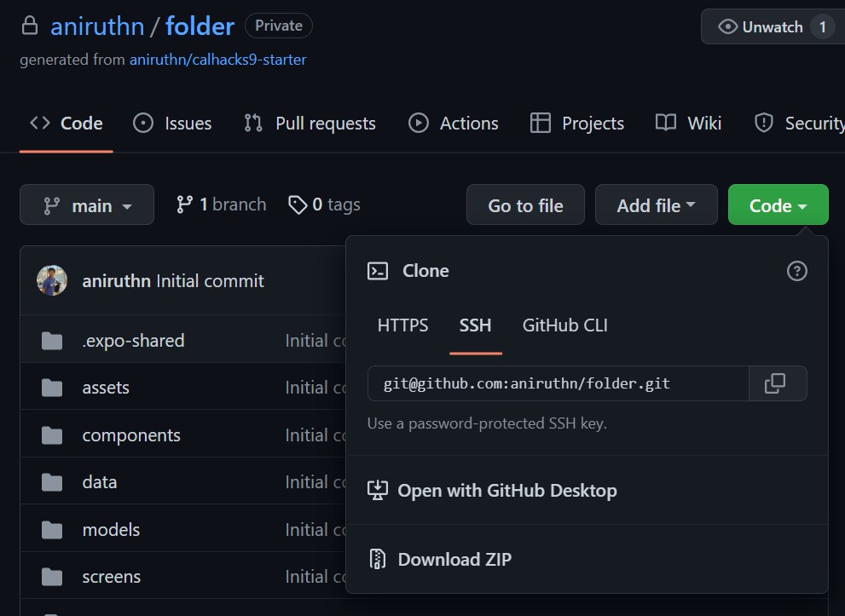Screen dimensions: 845x616
Task: Open the clone help question mark icon
Action: point(796,271)
